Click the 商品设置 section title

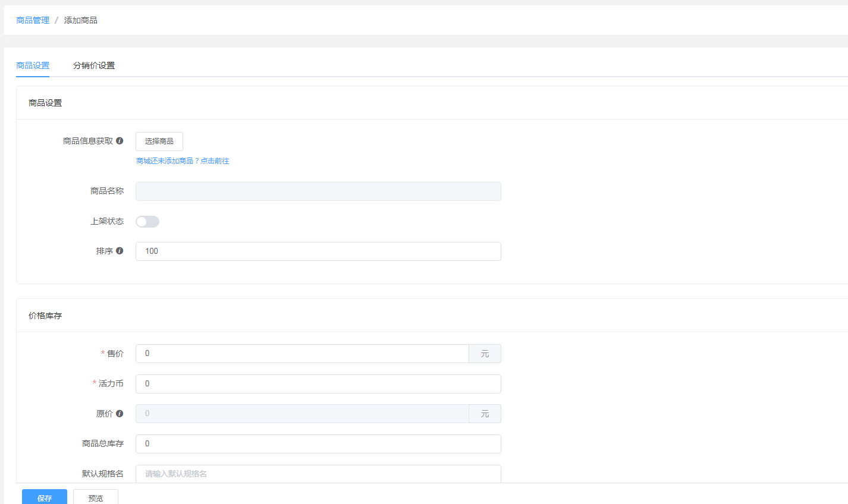45,103
